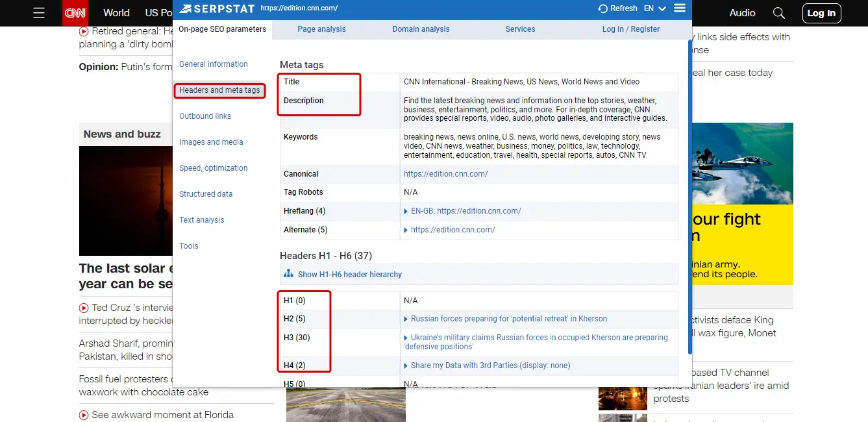Switch to On-page SEO parameters tab

(x=223, y=29)
